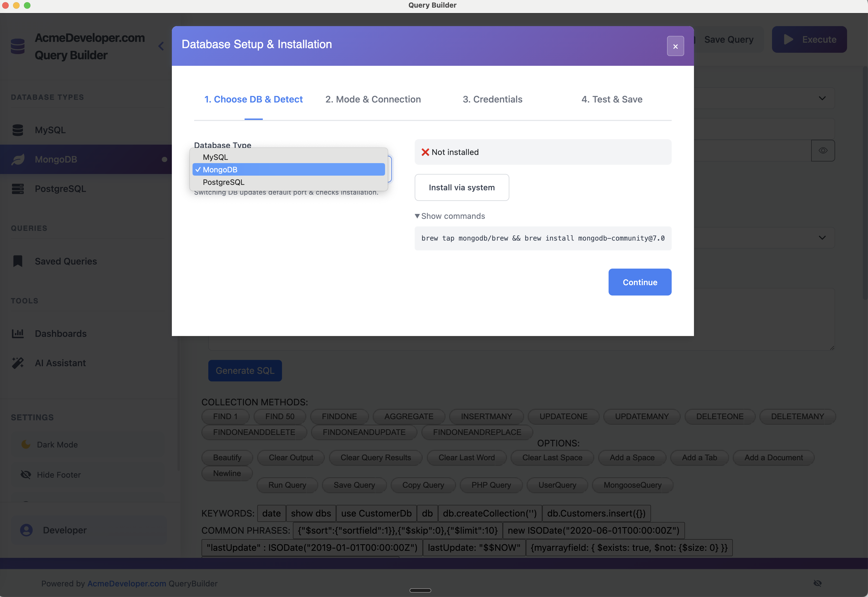Open the lower right dropdown chevron

[822, 238]
